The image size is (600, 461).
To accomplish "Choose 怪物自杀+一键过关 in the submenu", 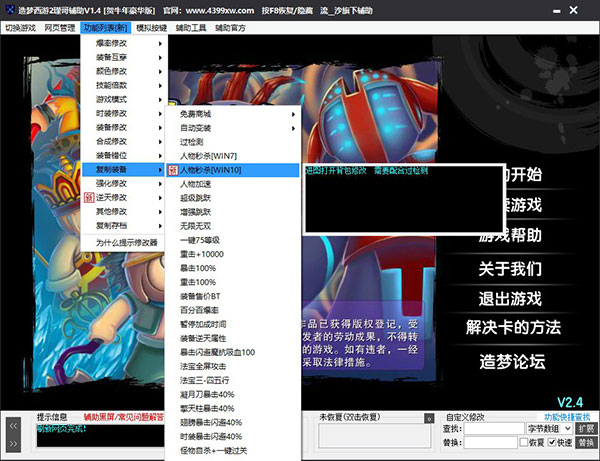I will [233, 451].
